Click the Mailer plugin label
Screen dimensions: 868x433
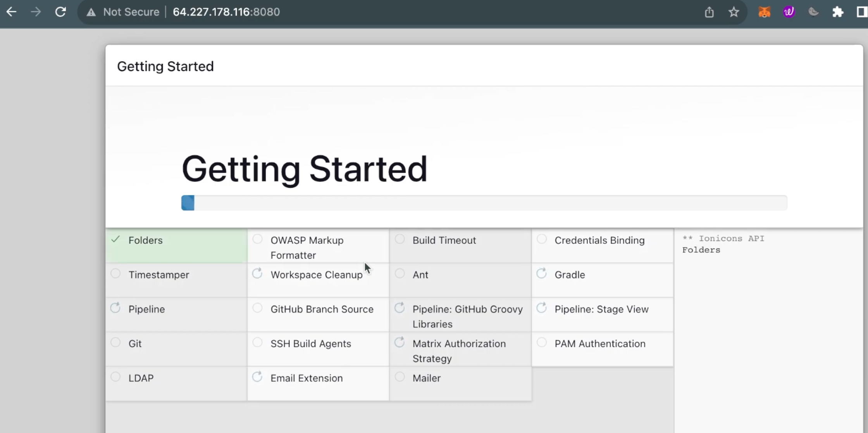426,378
